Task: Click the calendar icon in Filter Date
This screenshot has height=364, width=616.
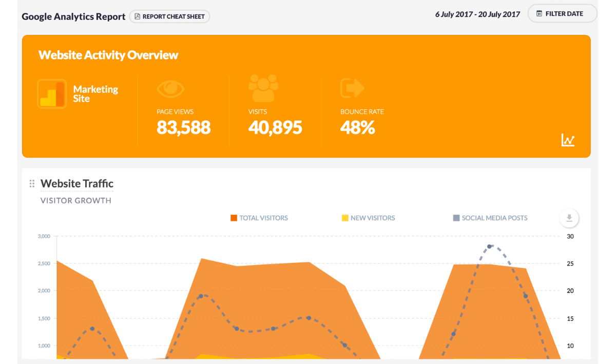Action: (539, 14)
